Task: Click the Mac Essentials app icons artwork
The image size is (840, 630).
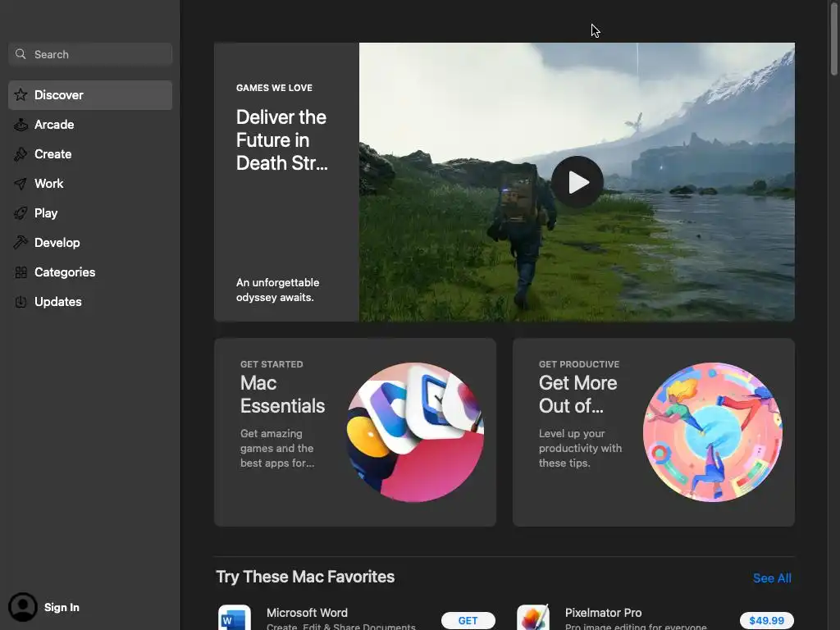Action: [x=415, y=432]
